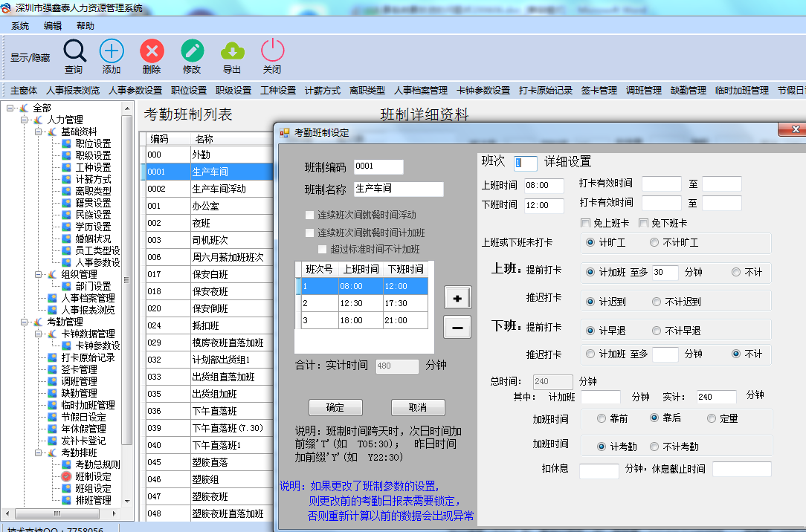Collapse the 考勤管理 tree node

[25, 322]
